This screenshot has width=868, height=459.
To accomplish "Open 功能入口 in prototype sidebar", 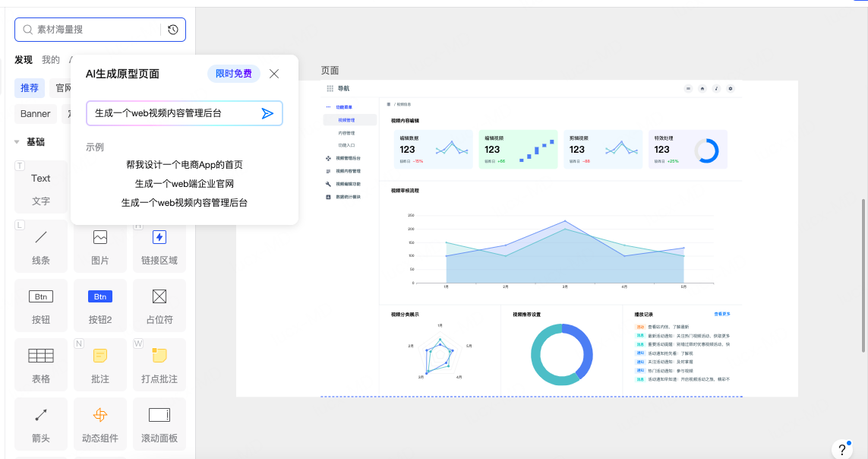I will click(346, 146).
